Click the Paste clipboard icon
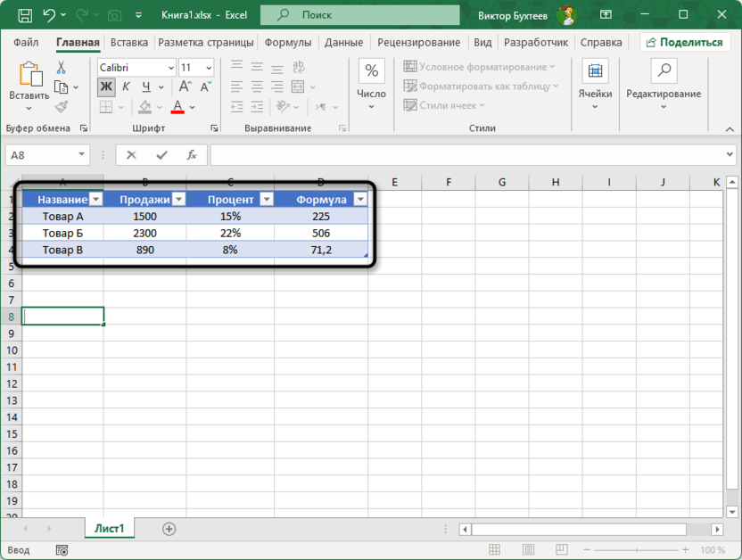The image size is (742, 560). click(29, 77)
